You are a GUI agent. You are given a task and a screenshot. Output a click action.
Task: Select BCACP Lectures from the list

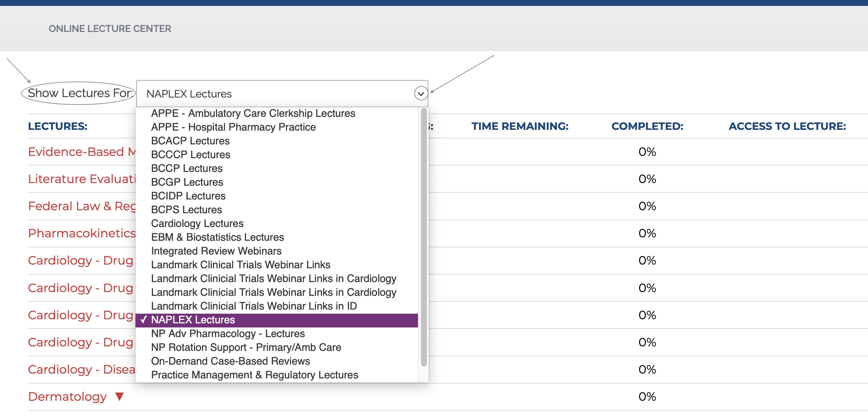(277, 141)
